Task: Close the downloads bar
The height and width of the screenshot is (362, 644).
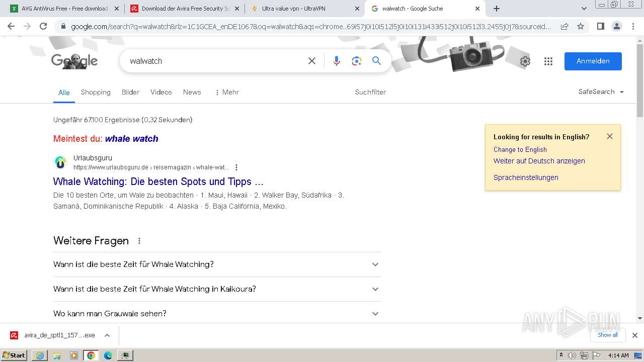Action: (x=635, y=335)
